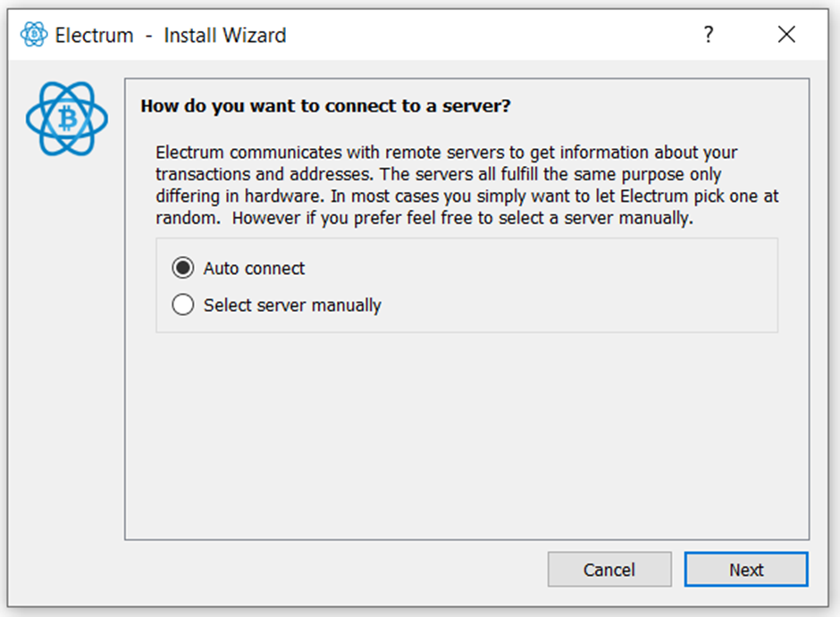Click the 'Electrum - Install Wizard' window title
The image size is (840, 617).
171,36
